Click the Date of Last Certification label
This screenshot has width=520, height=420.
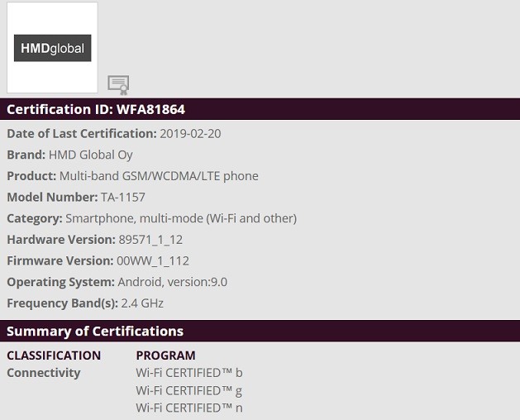82,134
